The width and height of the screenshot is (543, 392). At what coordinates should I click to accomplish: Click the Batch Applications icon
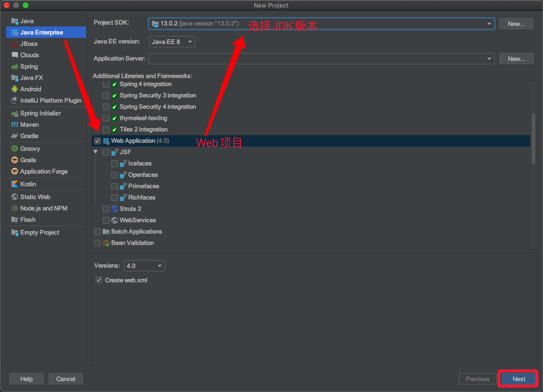coord(107,232)
